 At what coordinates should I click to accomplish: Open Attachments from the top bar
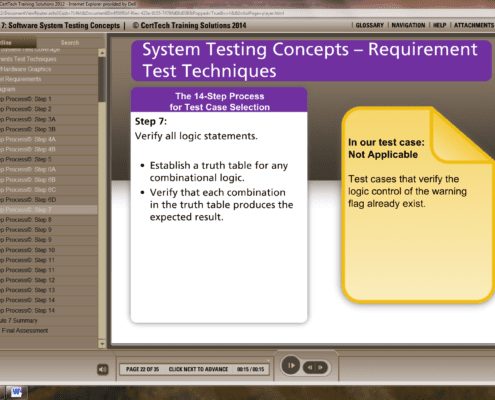pyautogui.click(x=474, y=25)
